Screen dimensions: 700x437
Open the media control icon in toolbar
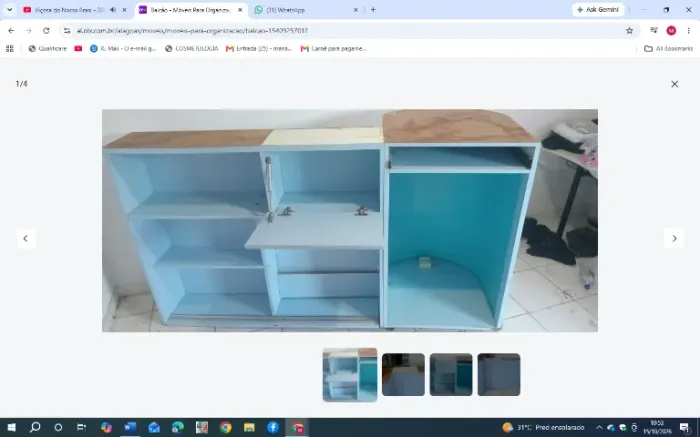click(x=654, y=30)
